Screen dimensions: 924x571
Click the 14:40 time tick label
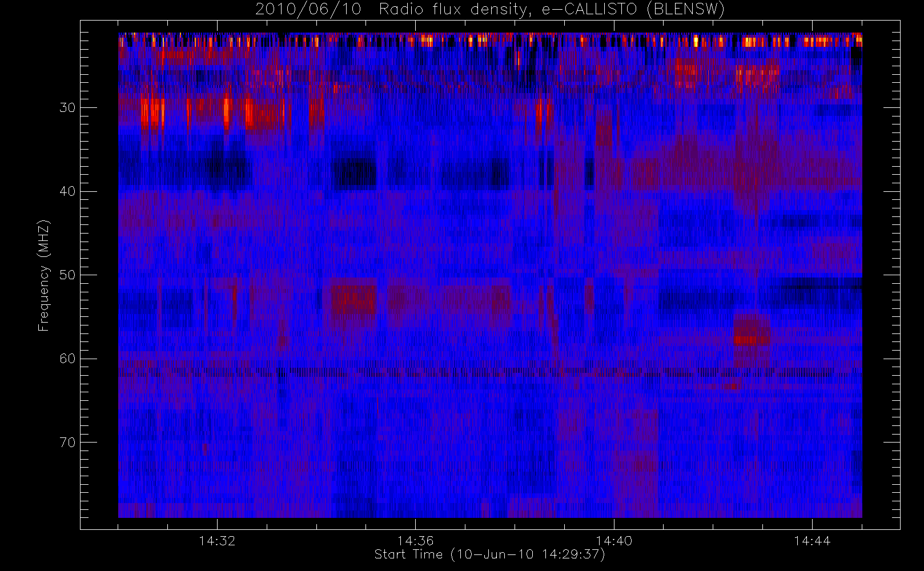pyautogui.click(x=613, y=541)
